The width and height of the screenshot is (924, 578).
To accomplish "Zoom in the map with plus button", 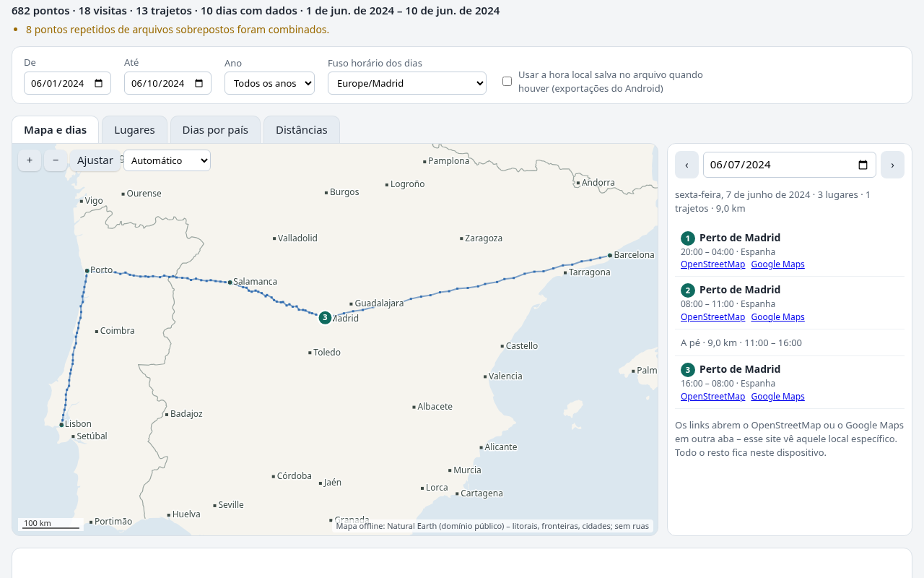I will pos(30,160).
